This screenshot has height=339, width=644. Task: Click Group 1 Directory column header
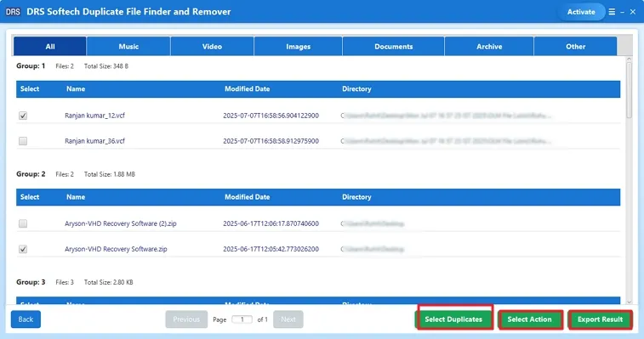click(x=356, y=88)
